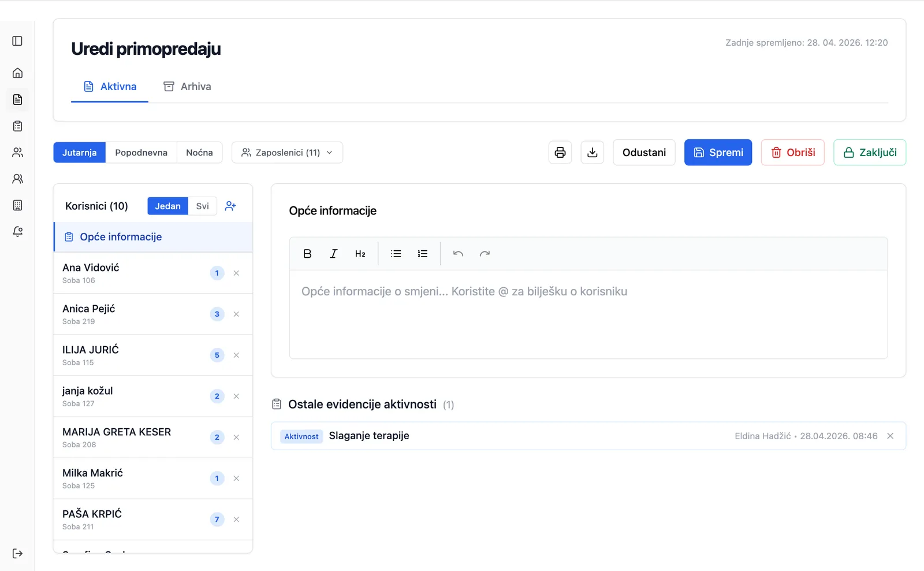This screenshot has height=571, width=924.
Task: Click Aktivnost tag label
Action: [301, 436]
